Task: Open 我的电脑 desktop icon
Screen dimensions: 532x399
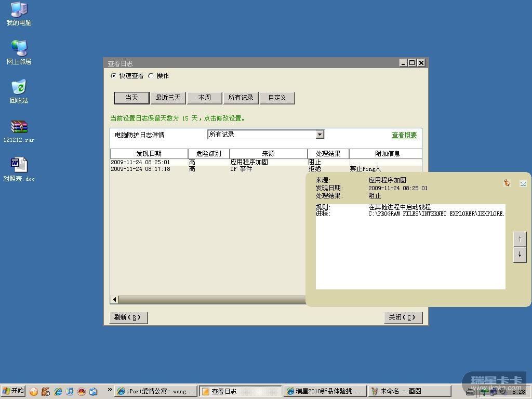Action: click(x=19, y=14)
